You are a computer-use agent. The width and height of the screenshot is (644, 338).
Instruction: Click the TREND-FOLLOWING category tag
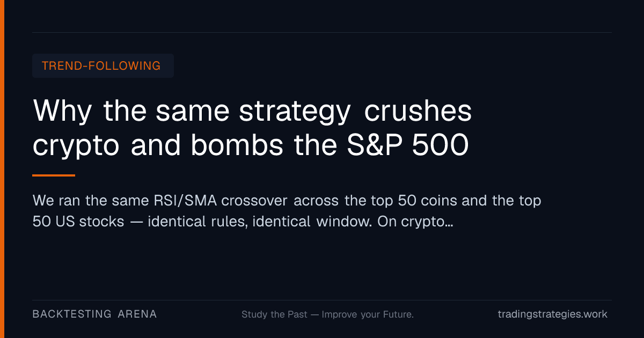point(103,66)
